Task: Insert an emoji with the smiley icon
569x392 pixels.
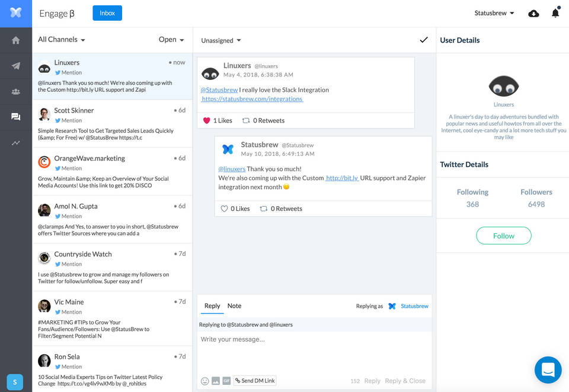Action: [x=204, y=381]
